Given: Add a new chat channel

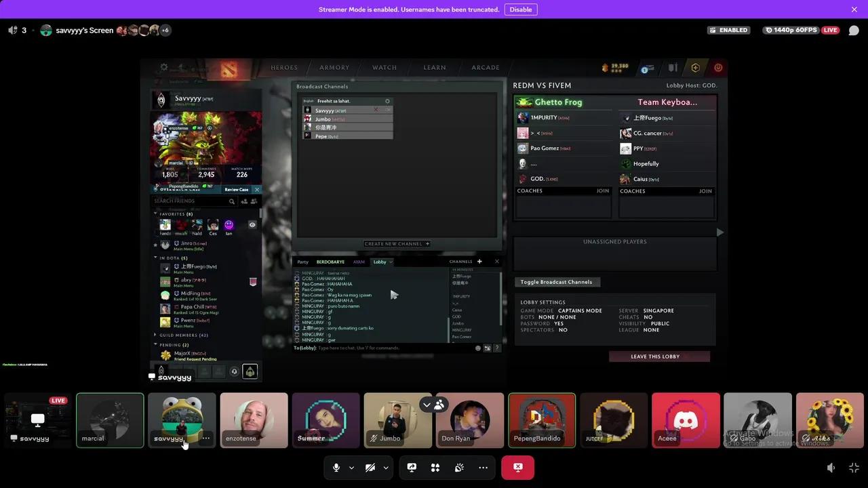Looking at the screenshot, I should 479,262.
